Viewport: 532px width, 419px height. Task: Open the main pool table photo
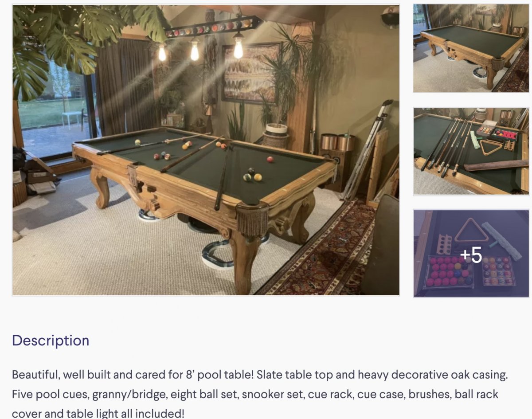206,150
